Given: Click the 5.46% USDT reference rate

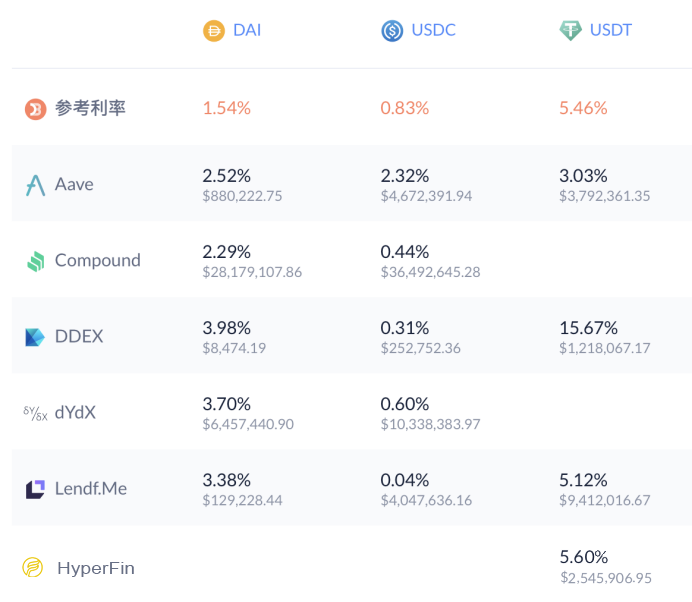Looking at the screenshot, I should coord(583,108).
